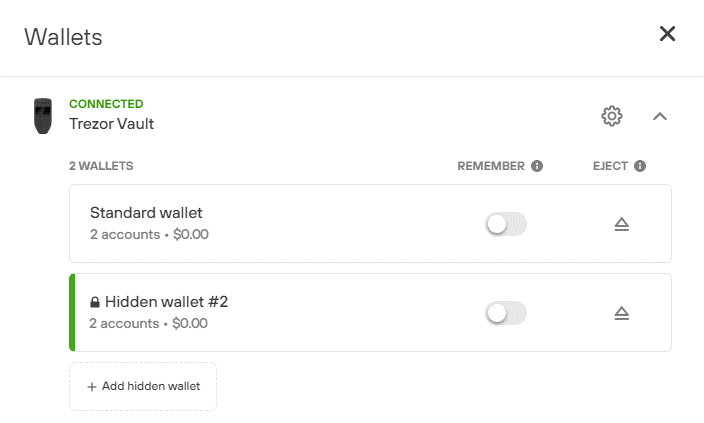This screenshot has width=704, height=423.
Task: Click the Trezor device image
Action: (x=43, y=116)
